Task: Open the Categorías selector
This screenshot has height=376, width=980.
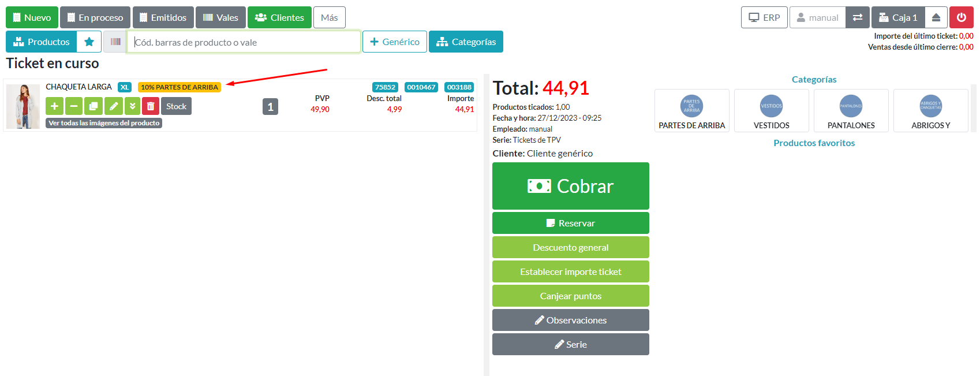Action: 466,42
